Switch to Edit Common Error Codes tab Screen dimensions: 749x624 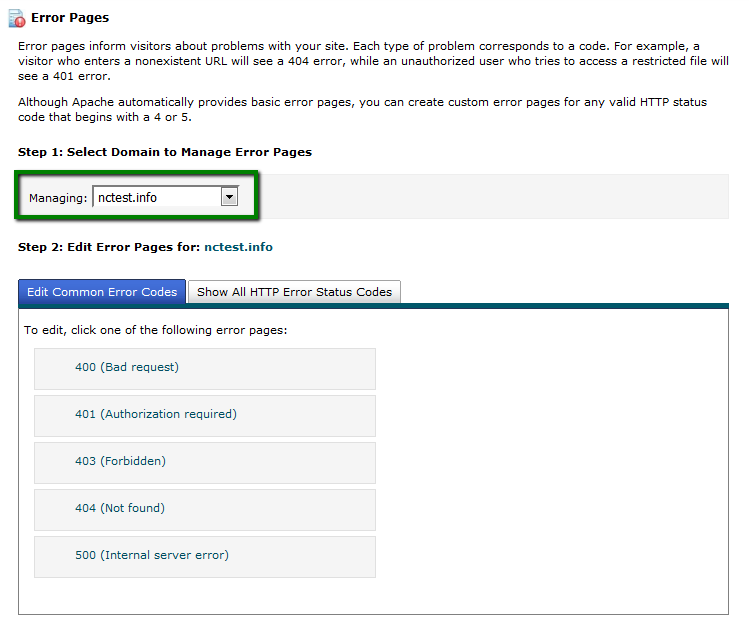(102, 292)
